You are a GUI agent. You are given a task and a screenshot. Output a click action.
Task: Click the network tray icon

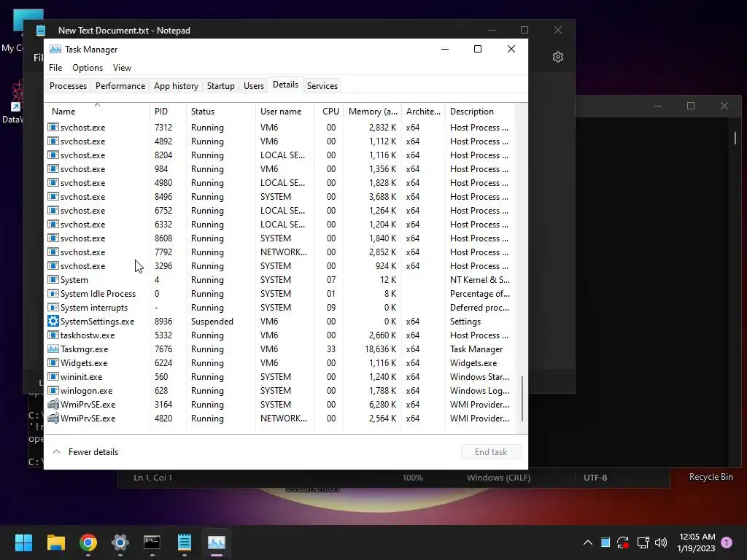[x=643, y=542]
